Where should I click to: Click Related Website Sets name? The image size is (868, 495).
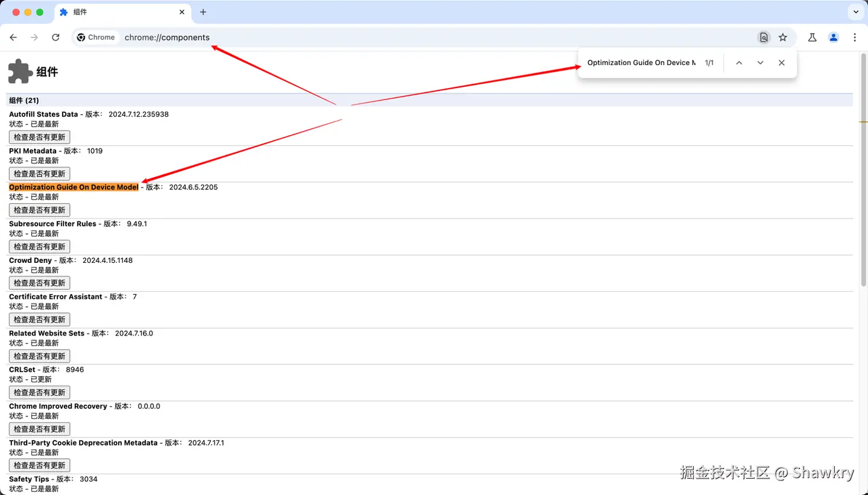click(x=46, y=333)
